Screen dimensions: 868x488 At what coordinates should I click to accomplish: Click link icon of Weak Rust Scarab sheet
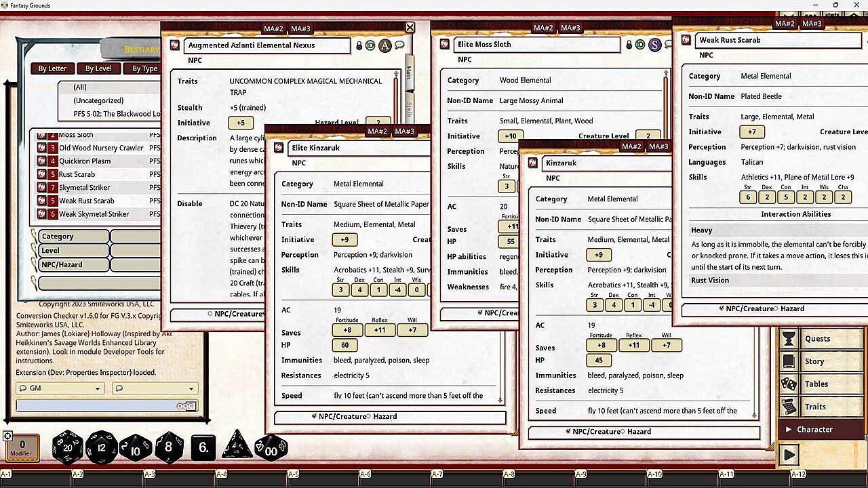point(686,40)
